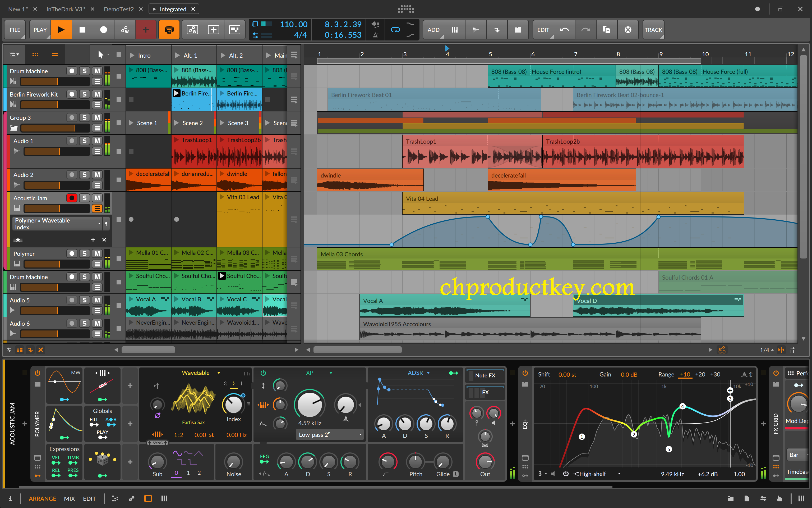Solo the Audio 1 track

(85, 141)
